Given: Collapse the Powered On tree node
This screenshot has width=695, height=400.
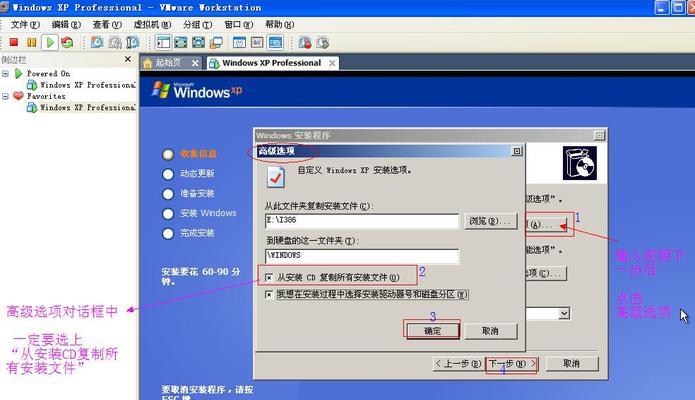Looking at the screenshot, I should click(5, 74).
